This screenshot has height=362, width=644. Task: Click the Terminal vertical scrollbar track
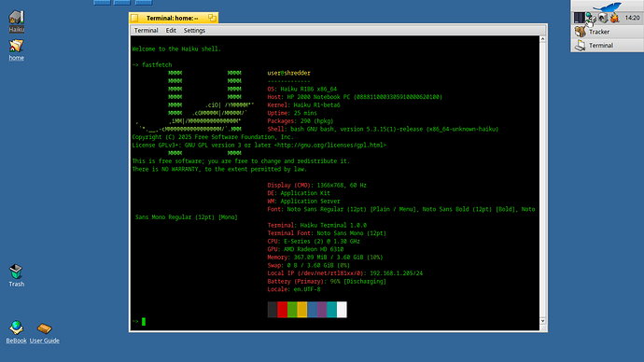pyautogui.click(x=542, y=180)
